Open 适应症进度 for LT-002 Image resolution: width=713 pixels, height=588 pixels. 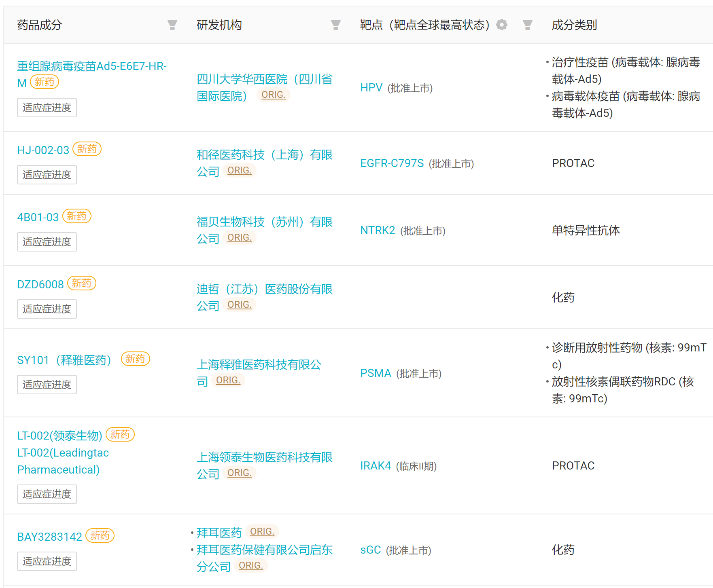click(x=47, y=494)
